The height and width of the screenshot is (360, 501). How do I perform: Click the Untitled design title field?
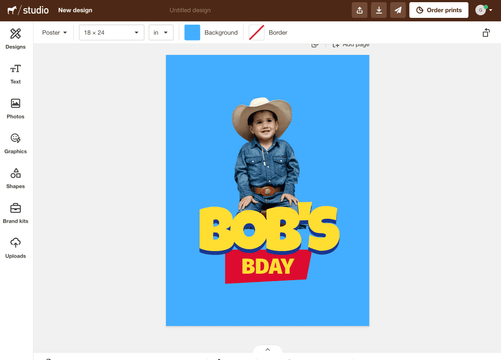190,10
